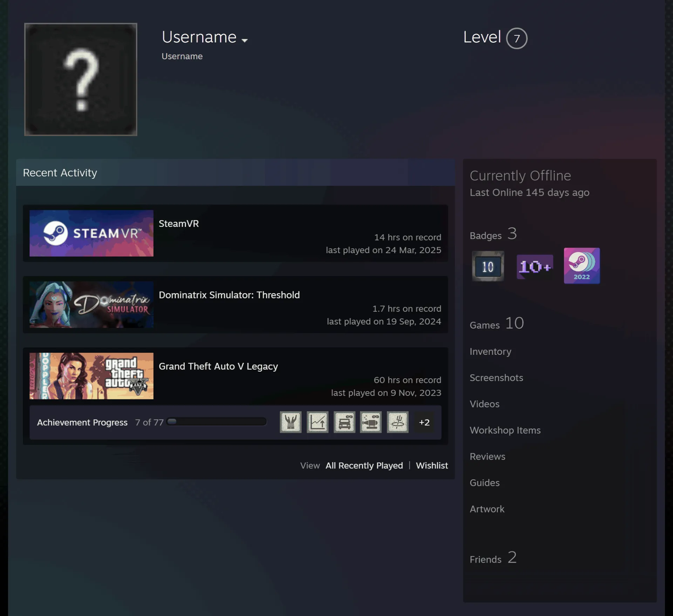This screenshot has width=673, height=616.
Task: View the first GTA V achievement icon
Action: [x=291, y=422]
